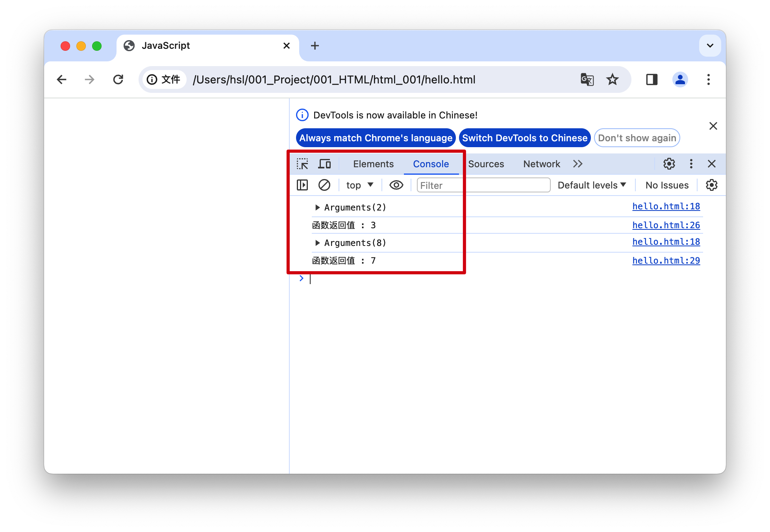The image size is (770, 532).
Task: Click the live expression eye icon
Action: (x=396, y=185)
